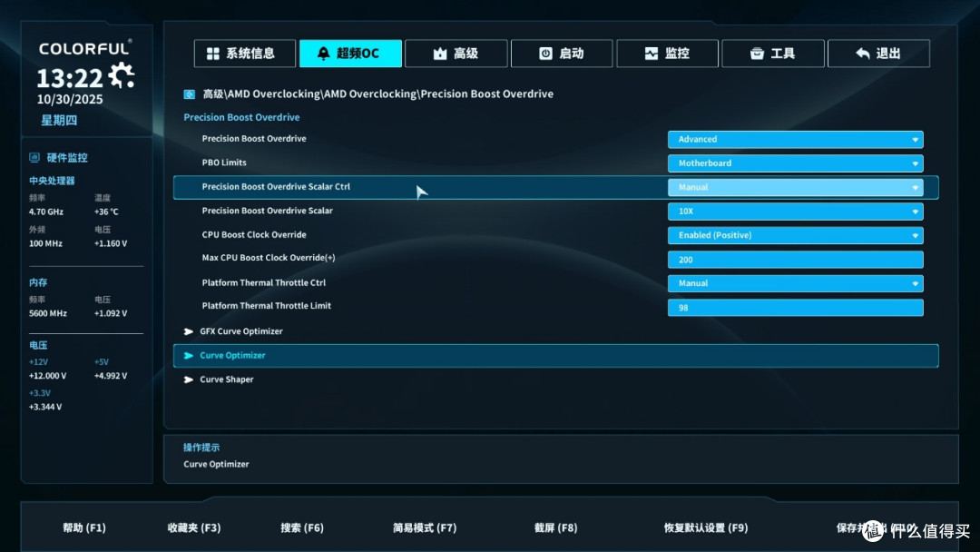
Task: Click the +36 °C temperature value
Action: [106, 212]
